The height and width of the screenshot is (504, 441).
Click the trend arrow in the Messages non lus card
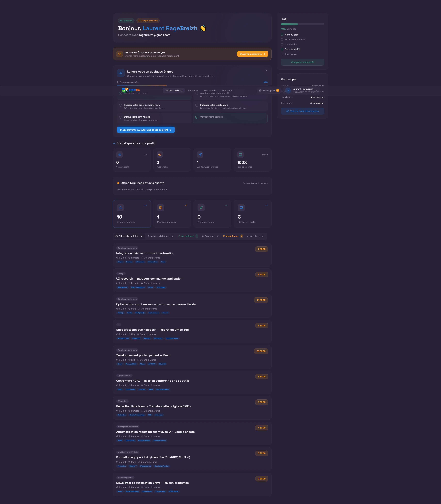click(x=266, y=206)
